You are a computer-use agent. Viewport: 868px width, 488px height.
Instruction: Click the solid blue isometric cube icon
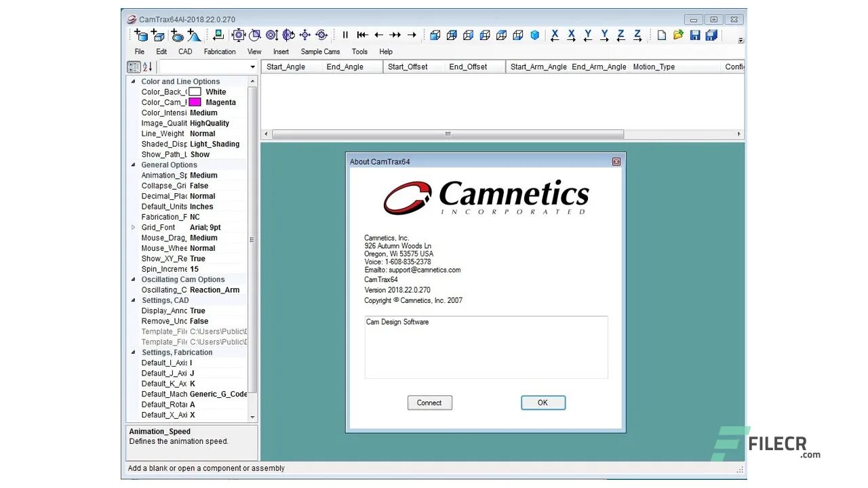tap(534, 35)
